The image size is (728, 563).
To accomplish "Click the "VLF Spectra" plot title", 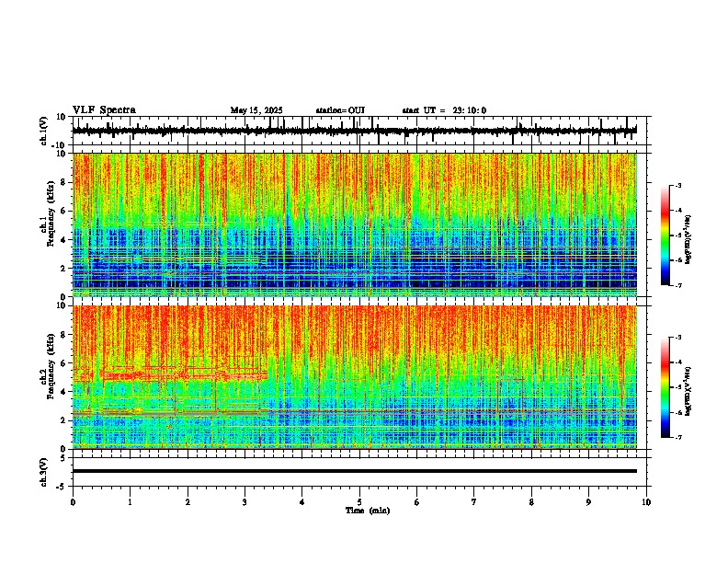I will [104, 110].
